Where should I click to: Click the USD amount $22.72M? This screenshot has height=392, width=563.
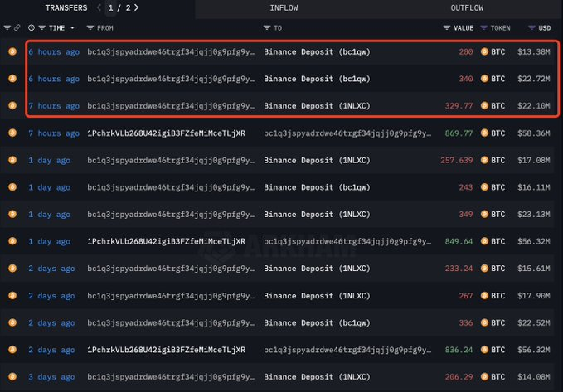tap(533, 79)
